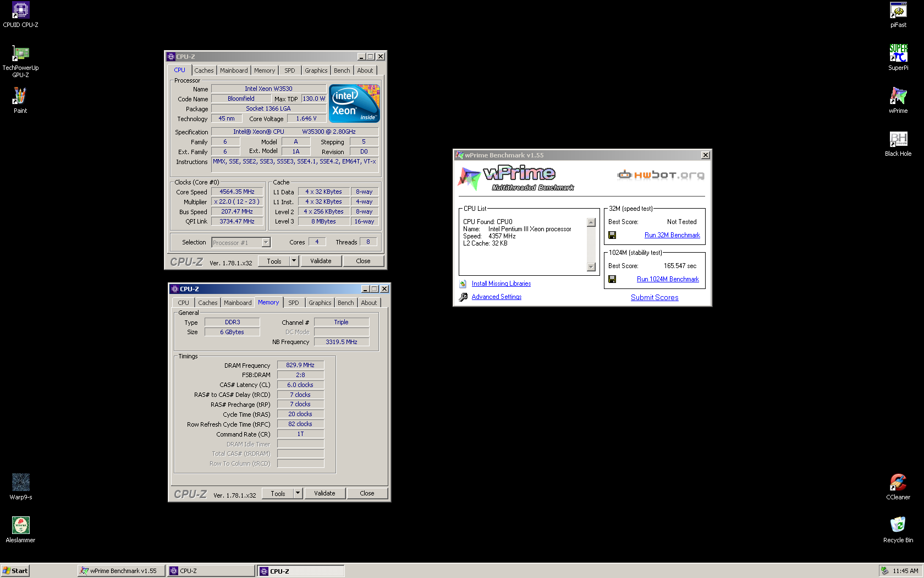Screen dimensions: 924x578
Task: Switch to Mainboard tab in top CPU-Z window
Action: (x=234, y=70)
